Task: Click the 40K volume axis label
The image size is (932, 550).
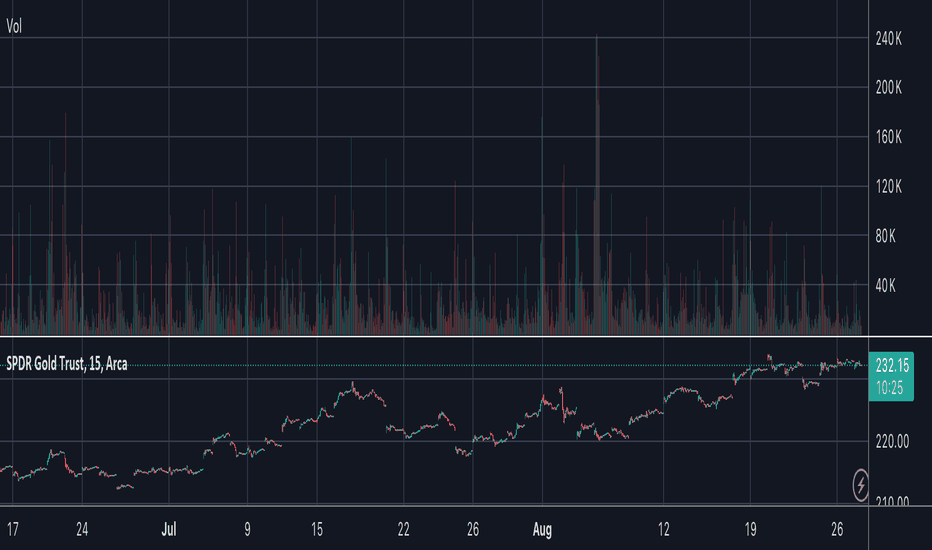Action: click(886, 285)
